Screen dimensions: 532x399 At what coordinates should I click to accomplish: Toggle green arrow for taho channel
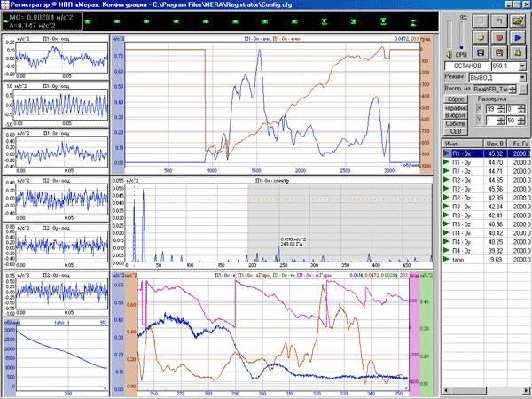(x=448, y=259)
